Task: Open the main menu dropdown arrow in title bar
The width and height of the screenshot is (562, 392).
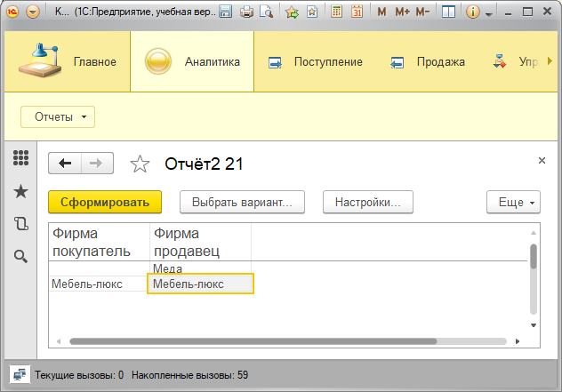Action: tap(33, 12)
